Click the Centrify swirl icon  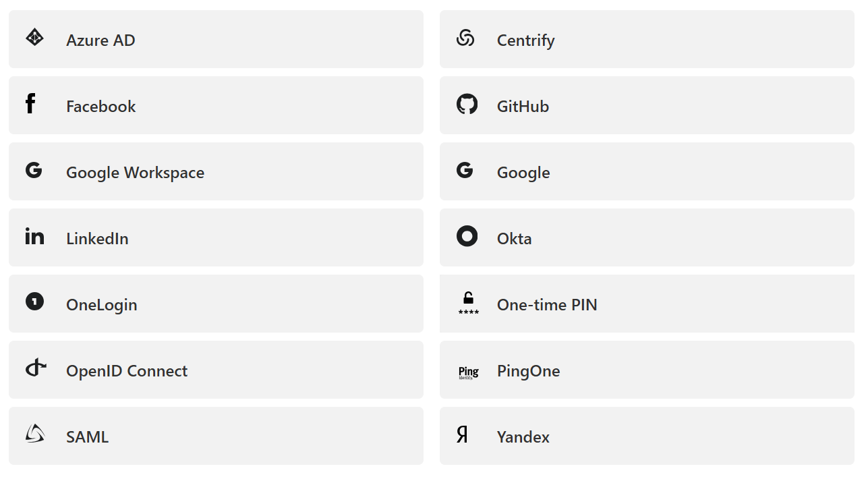tap(465, 38)
